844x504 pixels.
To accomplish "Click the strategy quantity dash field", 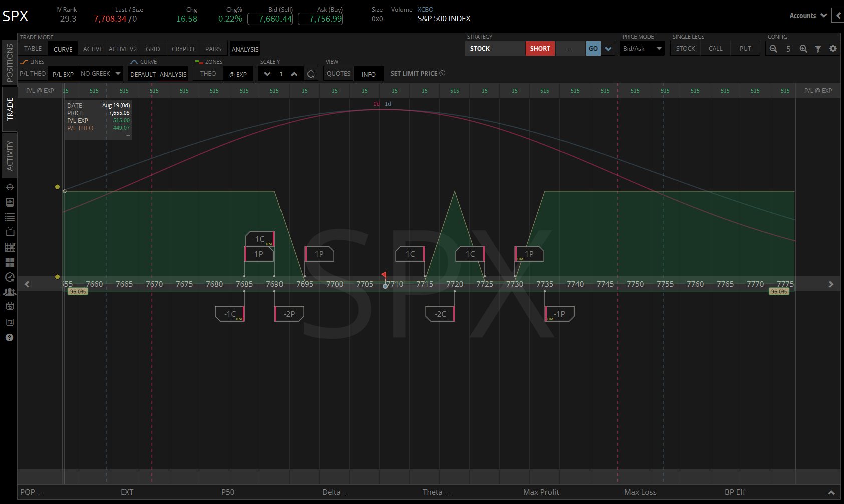I will 571,49.
